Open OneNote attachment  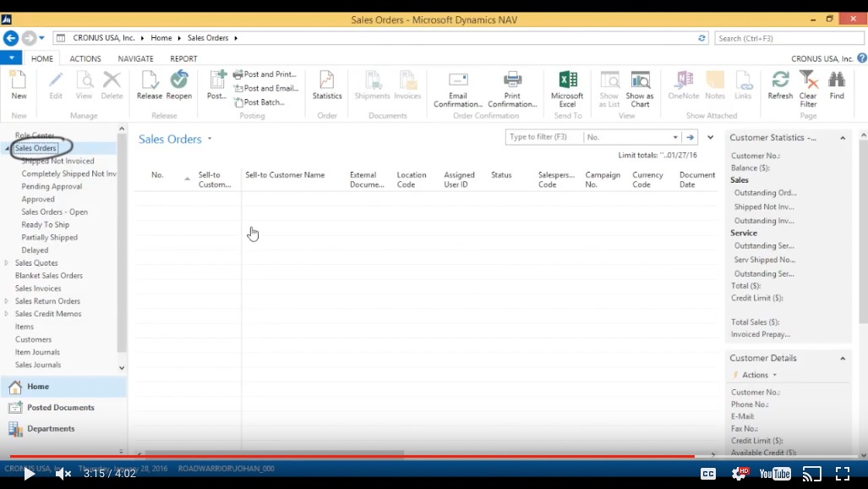tap(684, 85)
